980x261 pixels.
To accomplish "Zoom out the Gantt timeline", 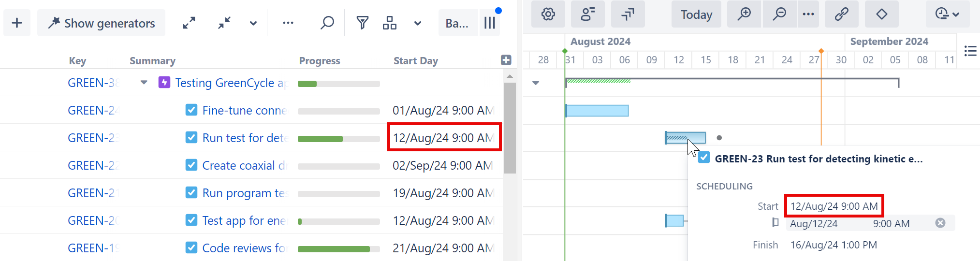I will (x=779, y=14).
